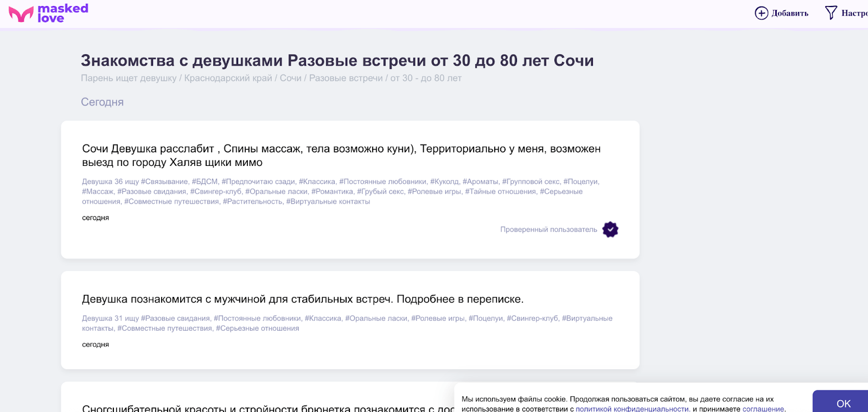Screen dimensions: 868x412
Task: Click the page heading Знакомства с девушками
Action: pyautogui.click(x=337, y=60)
